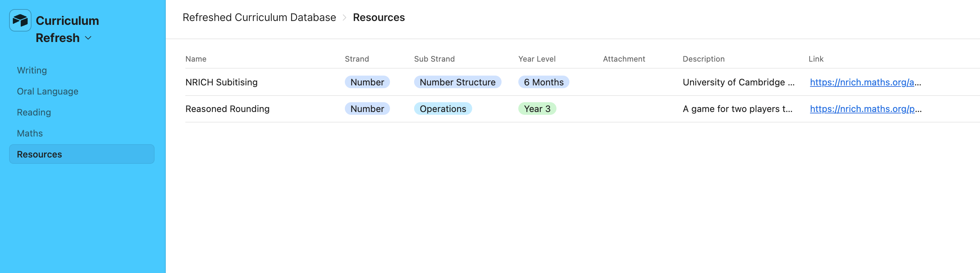Click the Description column header
This screenshot has width=980, height=273.
click(x=703, y=59)
